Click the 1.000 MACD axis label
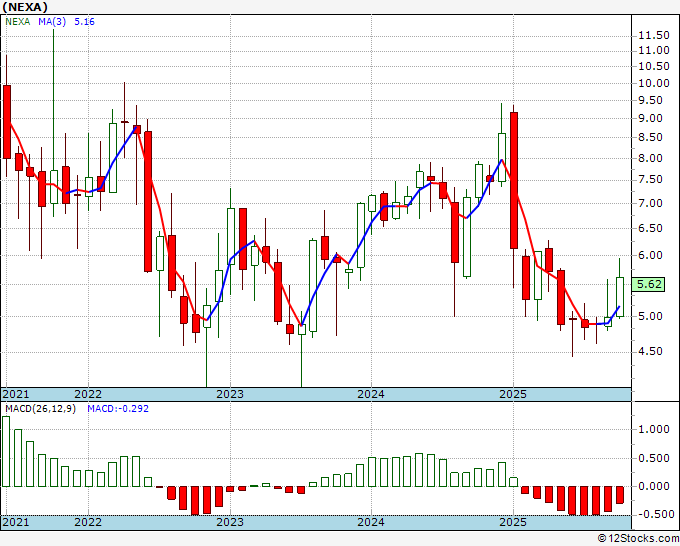This screenshot has height=546, width=680. tap(654, 429)
